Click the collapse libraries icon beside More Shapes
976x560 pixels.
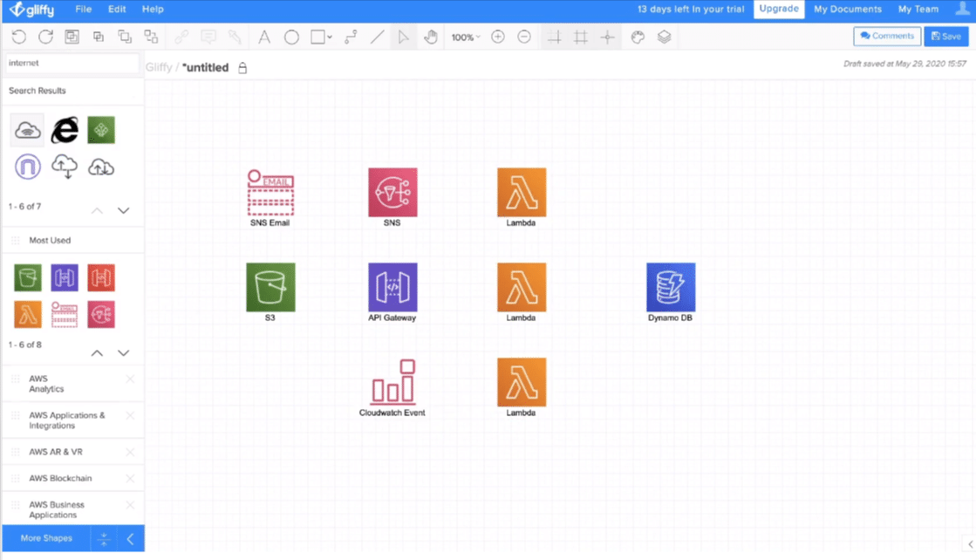coord(104,539)
